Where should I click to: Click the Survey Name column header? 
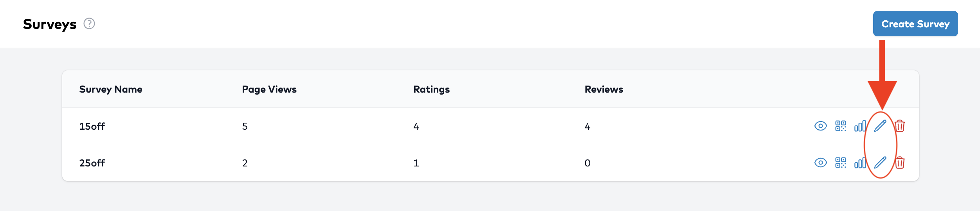[x=111, y=89]
